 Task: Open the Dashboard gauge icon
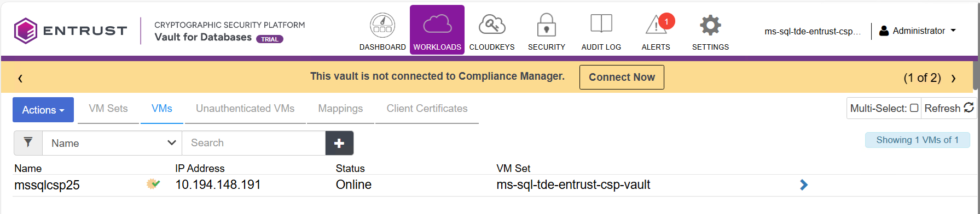[x=382, y=25]
